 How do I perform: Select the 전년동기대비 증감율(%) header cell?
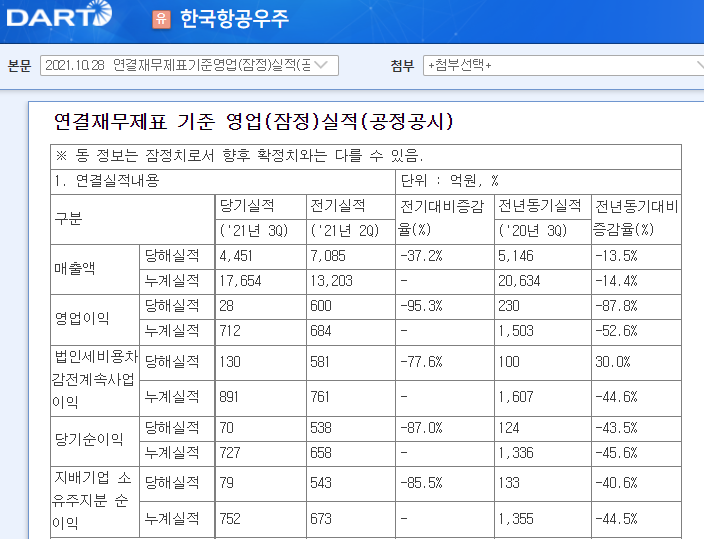[637, 220]
